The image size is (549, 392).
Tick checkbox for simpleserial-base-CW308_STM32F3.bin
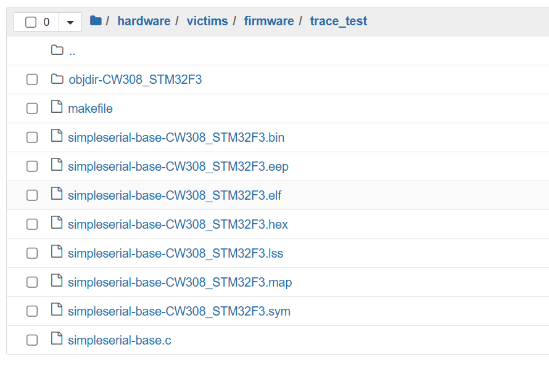tap(32, 137)
